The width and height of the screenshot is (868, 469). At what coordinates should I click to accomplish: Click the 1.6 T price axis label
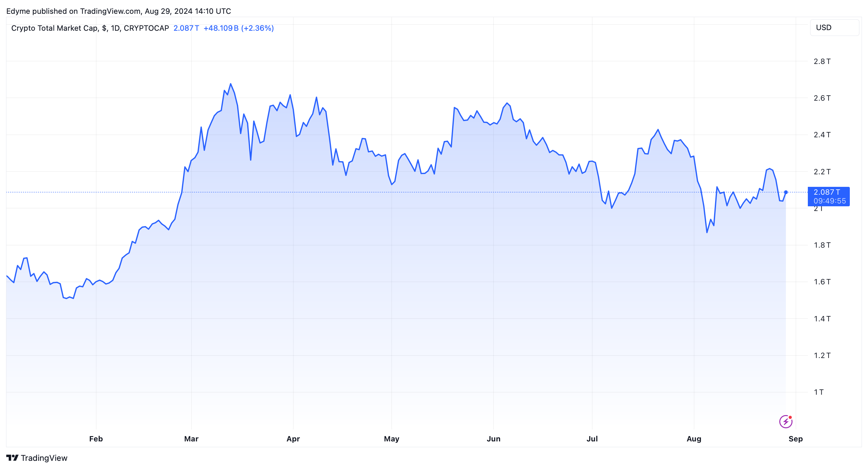pyautogui.click(x=822, y=282)
